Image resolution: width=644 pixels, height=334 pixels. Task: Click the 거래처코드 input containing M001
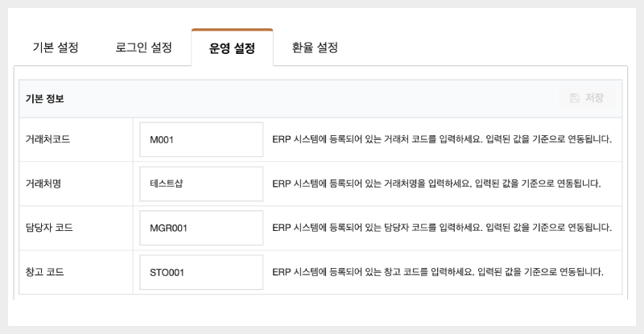tap(201, 139)
